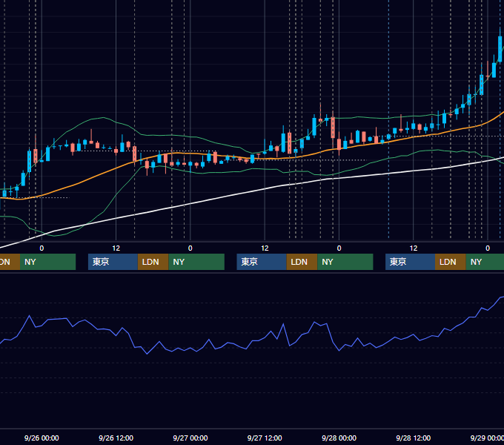Screen dimensions: 504x445
Task: Select the 東京 session block on 9/27
Action: pos(262,262)
